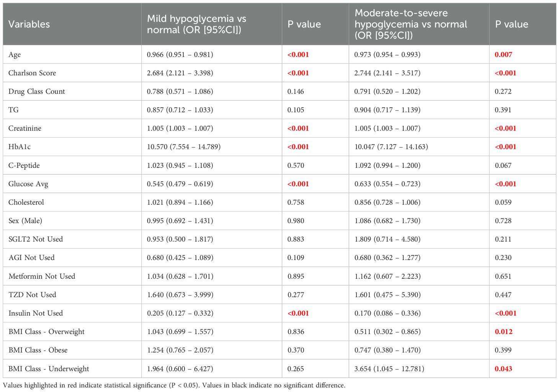This screenshot has width=559, height=392.
Task: Select the Metformin Not Used row label
Action: tap(42, 276)
